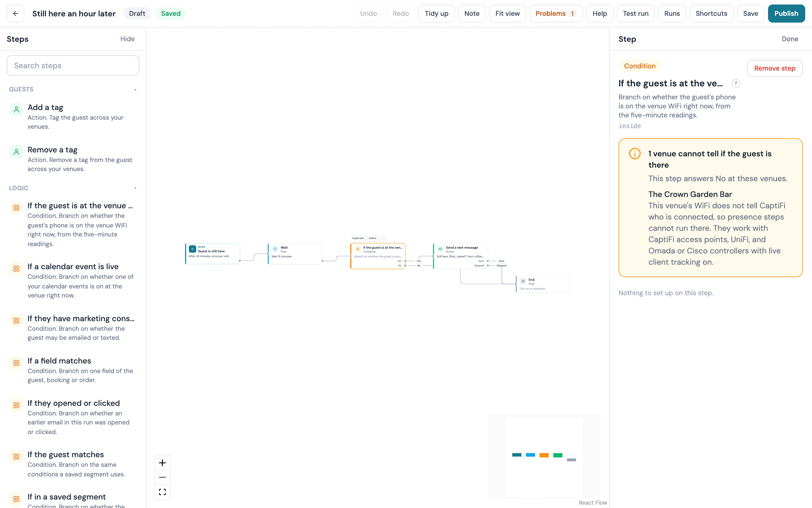Open Shortcuts
The image size is (812, 508).
711,14
